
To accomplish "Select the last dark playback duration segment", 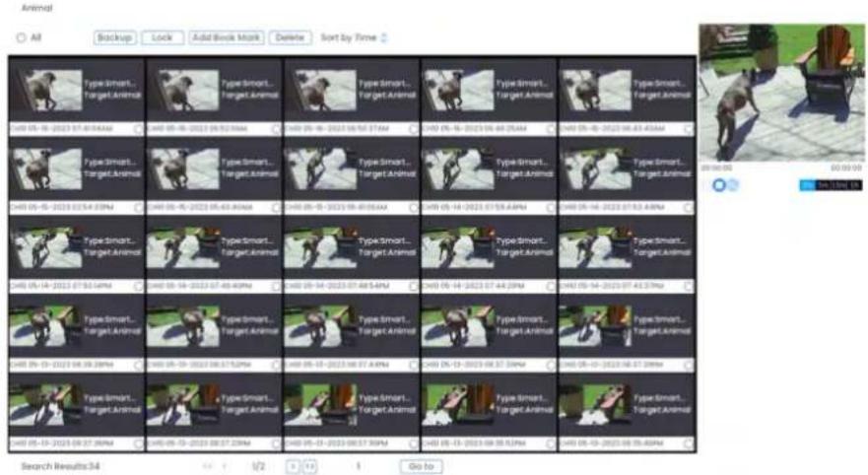I will [x=855, y=185].
